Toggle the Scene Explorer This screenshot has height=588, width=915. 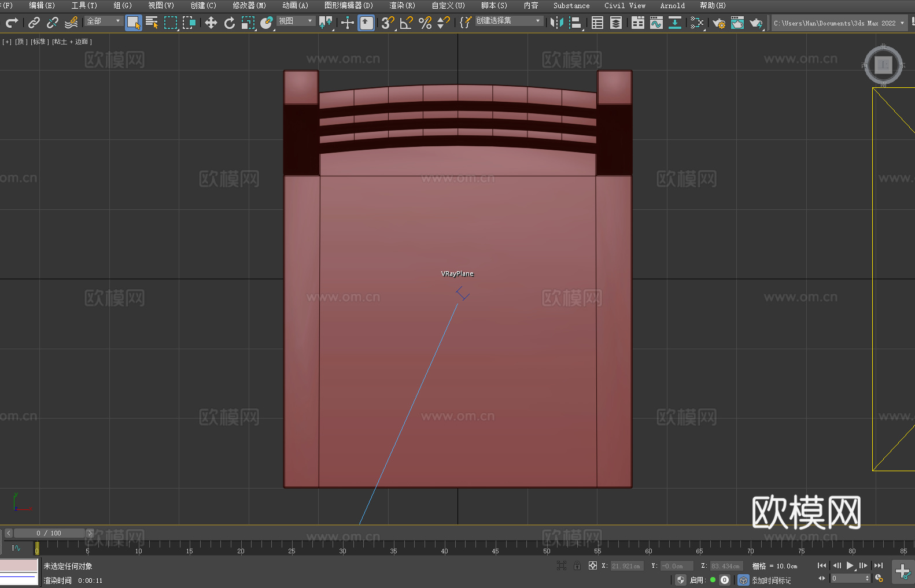tap(597, 23)
